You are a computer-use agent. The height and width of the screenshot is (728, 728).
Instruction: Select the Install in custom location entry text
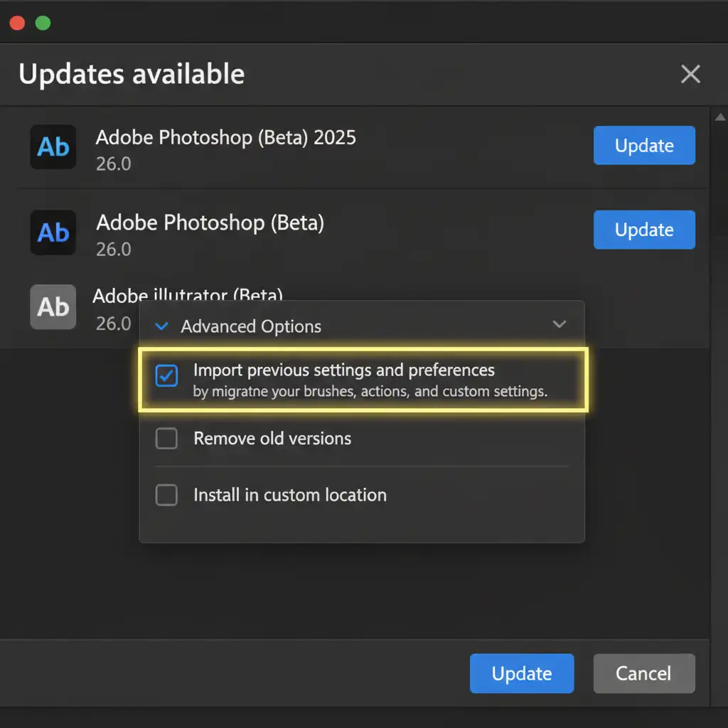pos(290,495)
